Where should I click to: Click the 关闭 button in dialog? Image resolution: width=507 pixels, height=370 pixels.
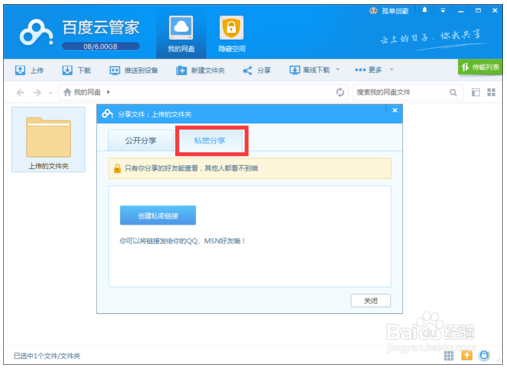[x=371, y=301]
